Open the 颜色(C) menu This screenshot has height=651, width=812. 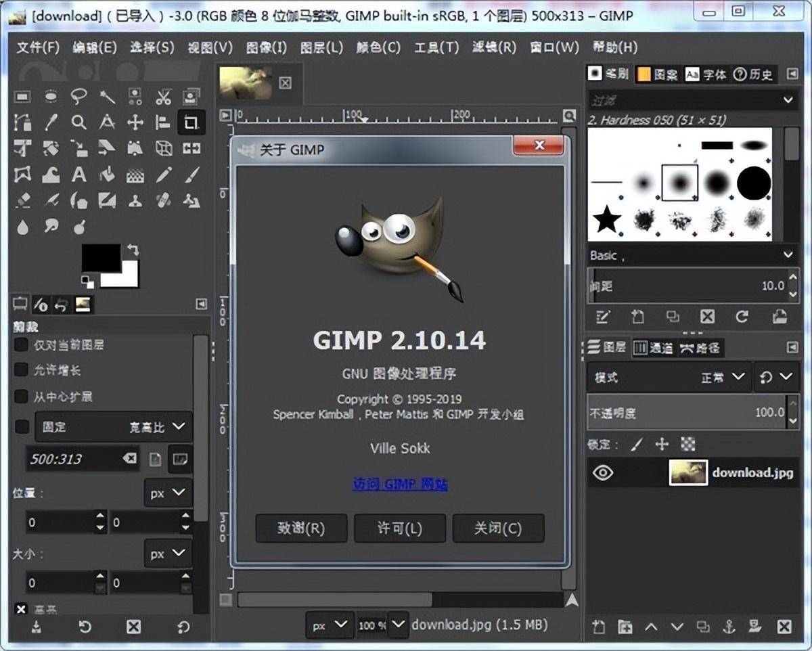(378, 47)
